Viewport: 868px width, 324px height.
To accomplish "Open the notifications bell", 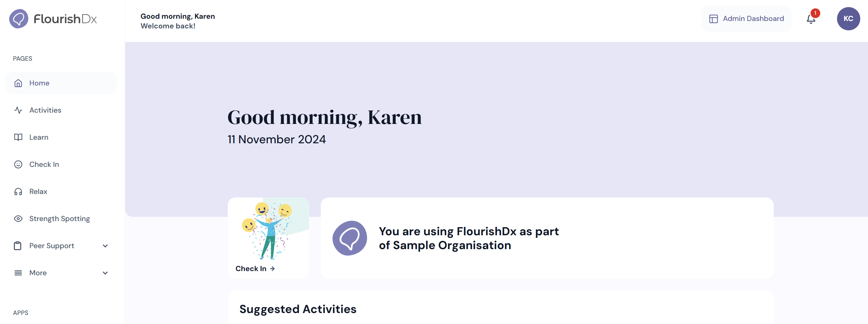I will click(811, 19).
